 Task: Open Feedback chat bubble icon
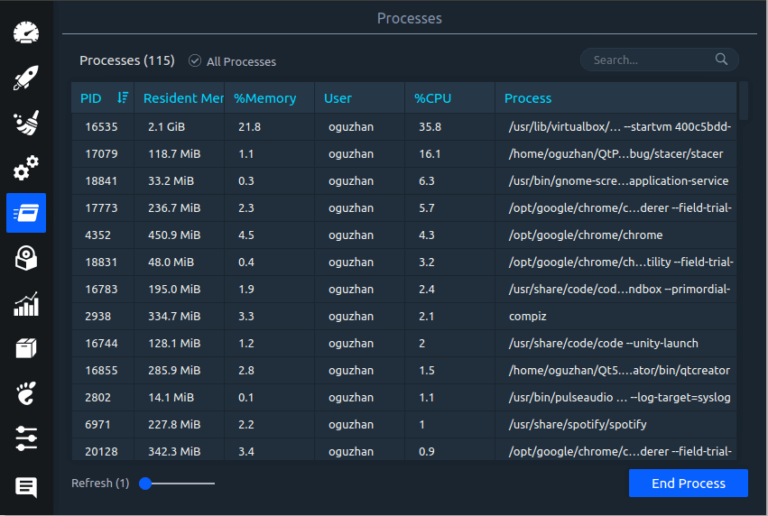point(26,487)
